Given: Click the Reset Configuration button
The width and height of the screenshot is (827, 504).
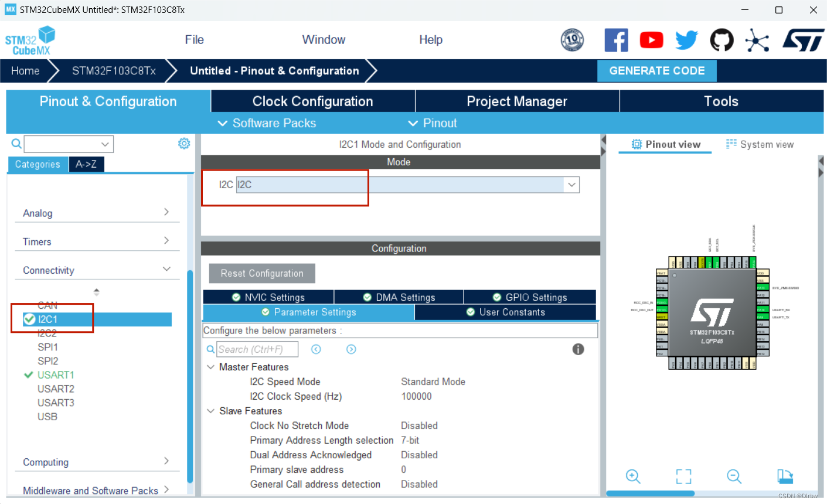Looking at the screenshot, I should click(x=262, y=273).
